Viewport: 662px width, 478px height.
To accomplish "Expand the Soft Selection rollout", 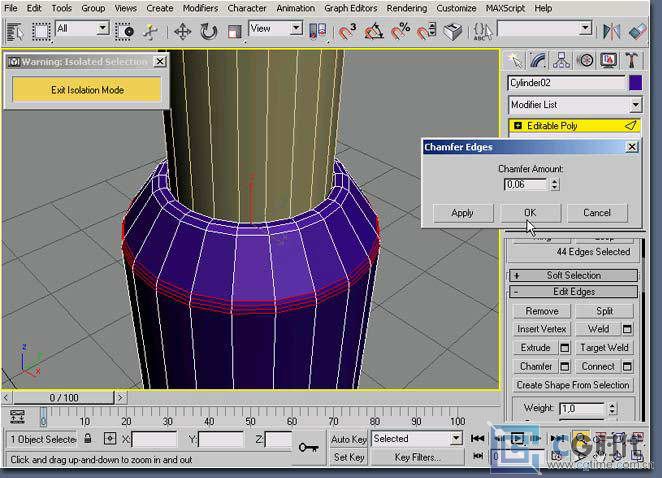I will click(574, 275).
